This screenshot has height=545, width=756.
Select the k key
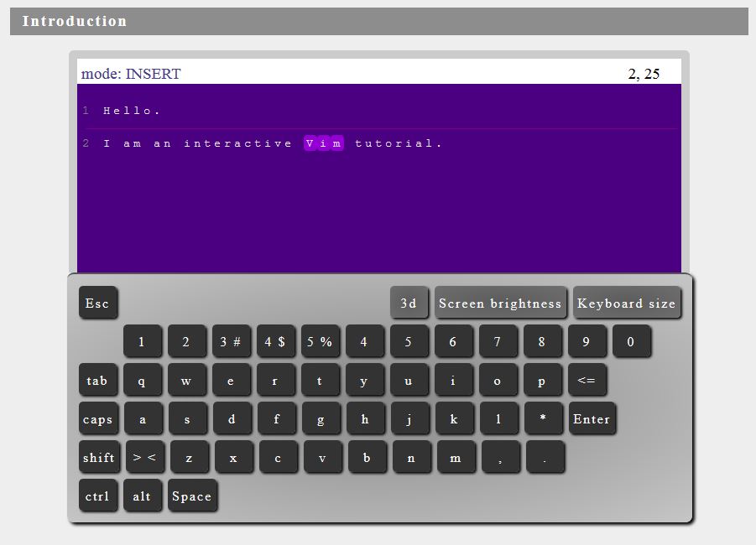(x=454, y=418)
